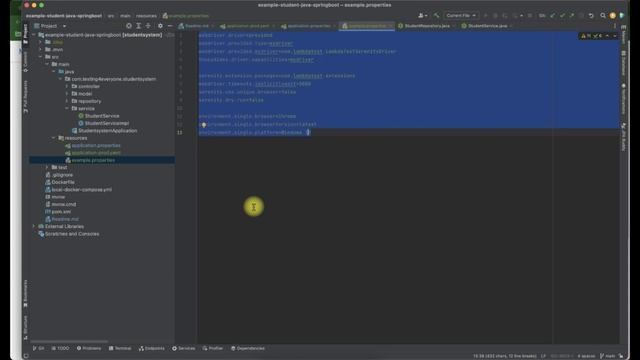This screenshot has height=360, width=640.
Task: Click the Select Opened File target icon
Action: pyautogui.click(x=129, y=26)
